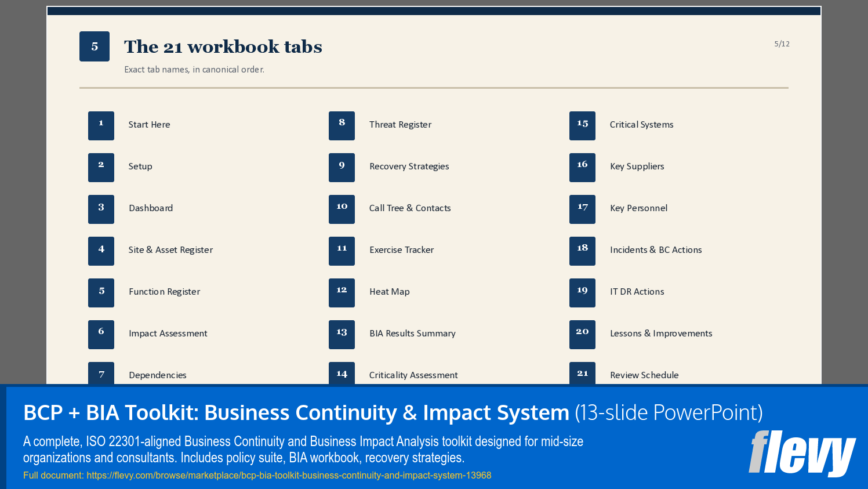Image resolution: width=868 pixels, height=489 pixels.
Task: Click the subtitle 'Exact tab names, in canonical order.'
Action: (x=194, y=70)
